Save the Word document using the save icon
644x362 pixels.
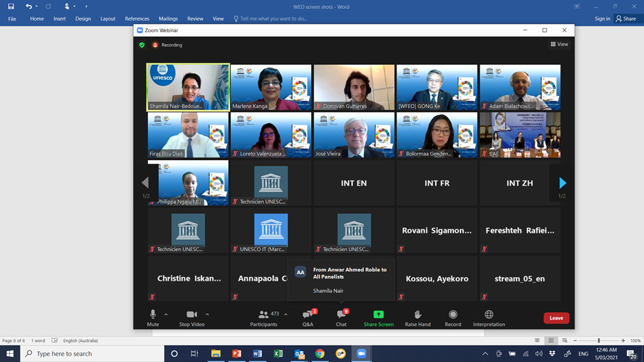(11, 7)
